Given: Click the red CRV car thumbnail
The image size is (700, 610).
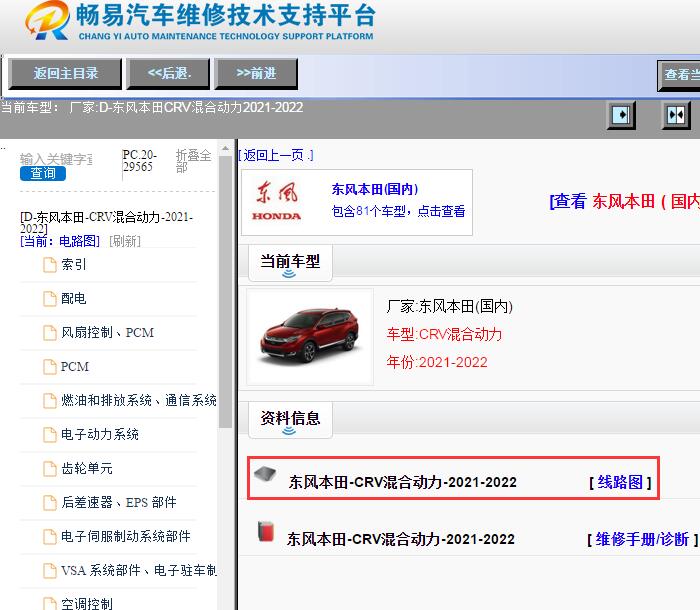Looking at the screenshot, I should (310, 336).
